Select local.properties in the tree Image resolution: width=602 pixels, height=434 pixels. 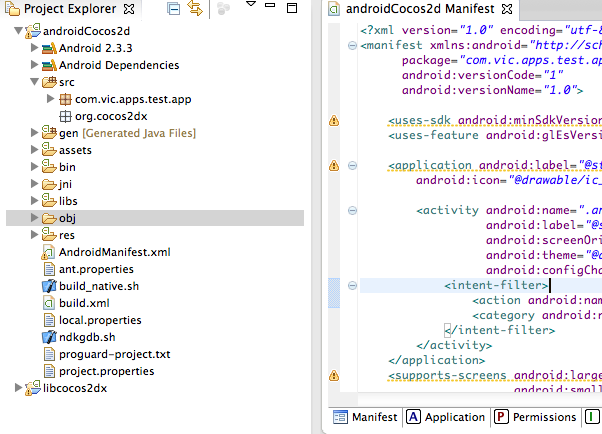(100, 320)
